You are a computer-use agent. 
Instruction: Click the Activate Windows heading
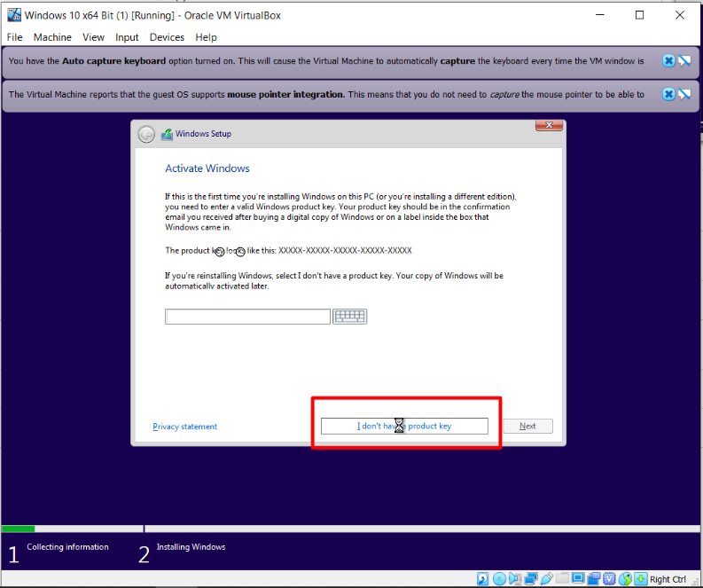pos(207,169)
